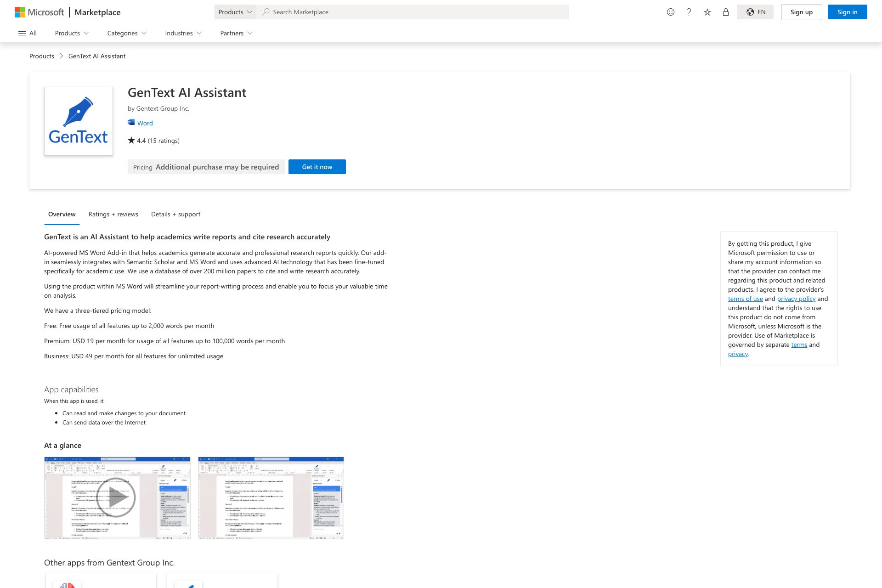The height and width of the screenshot is (588, 882).
Task: Open the EN language globe selector
Action: coord(756,12)
